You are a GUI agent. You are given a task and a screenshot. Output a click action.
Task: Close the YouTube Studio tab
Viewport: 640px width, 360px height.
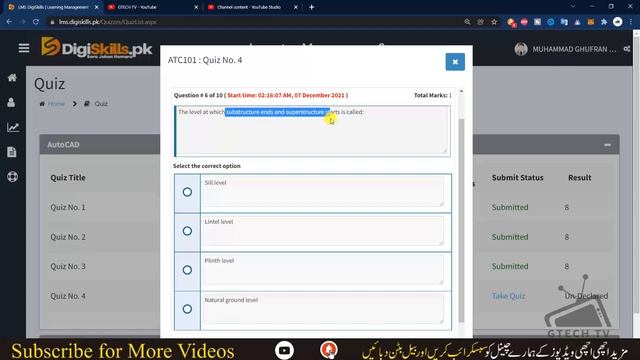click(x=296, y=7)
